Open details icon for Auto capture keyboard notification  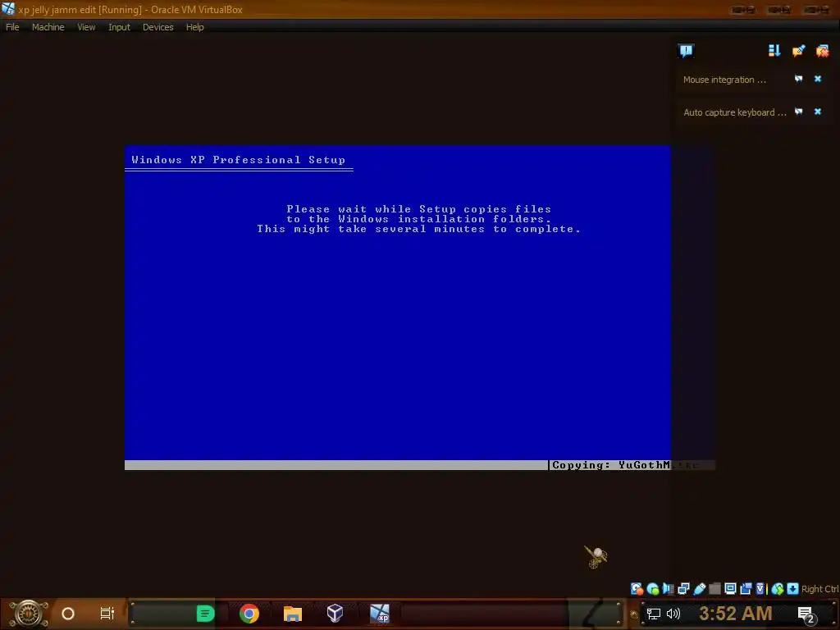(x=799, y=112)
